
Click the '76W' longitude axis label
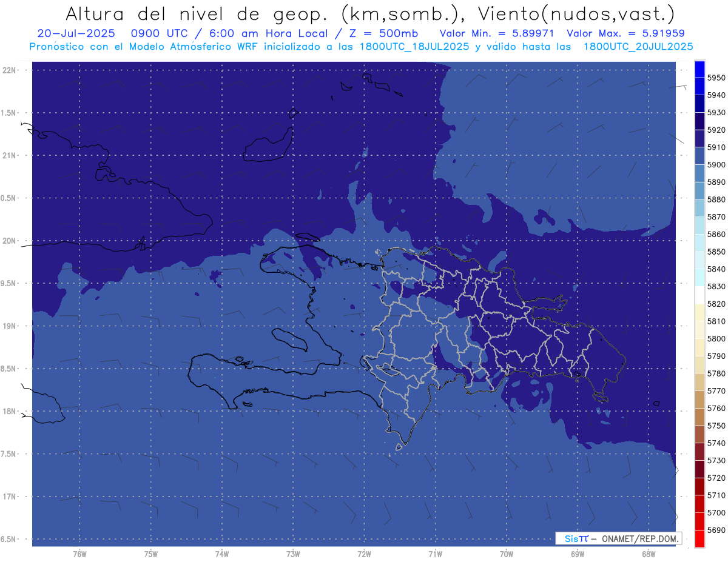point(79,554)
